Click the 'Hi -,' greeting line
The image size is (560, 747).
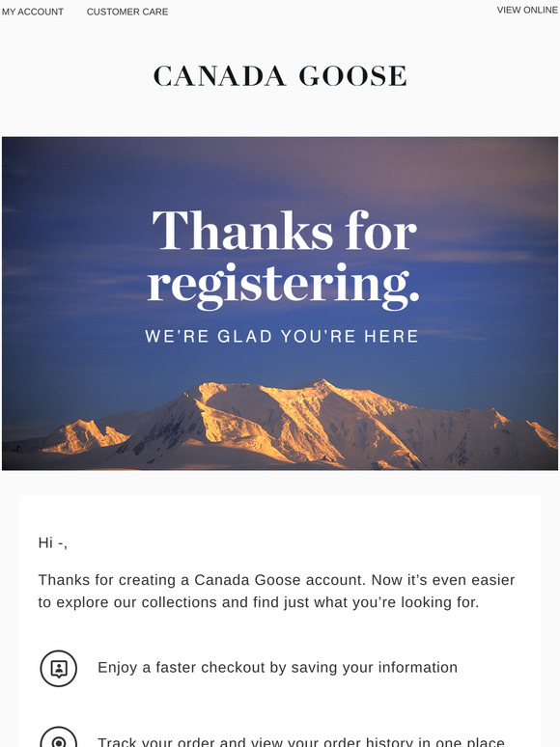tap(53, 542)
